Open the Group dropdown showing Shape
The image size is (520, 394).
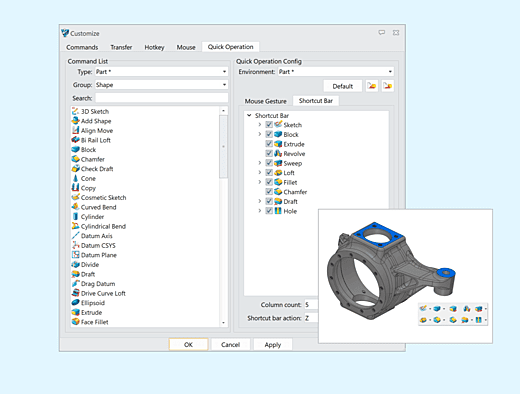point(161,85)
